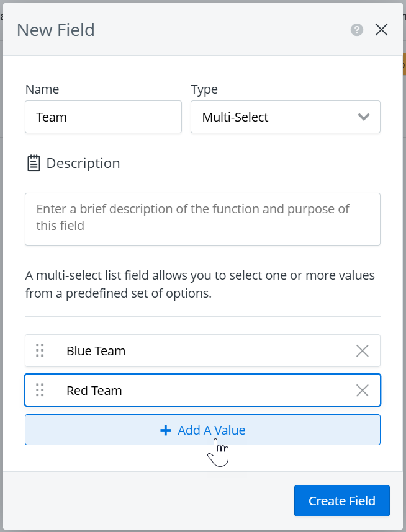Click the description text area

(x=202, y=219)
